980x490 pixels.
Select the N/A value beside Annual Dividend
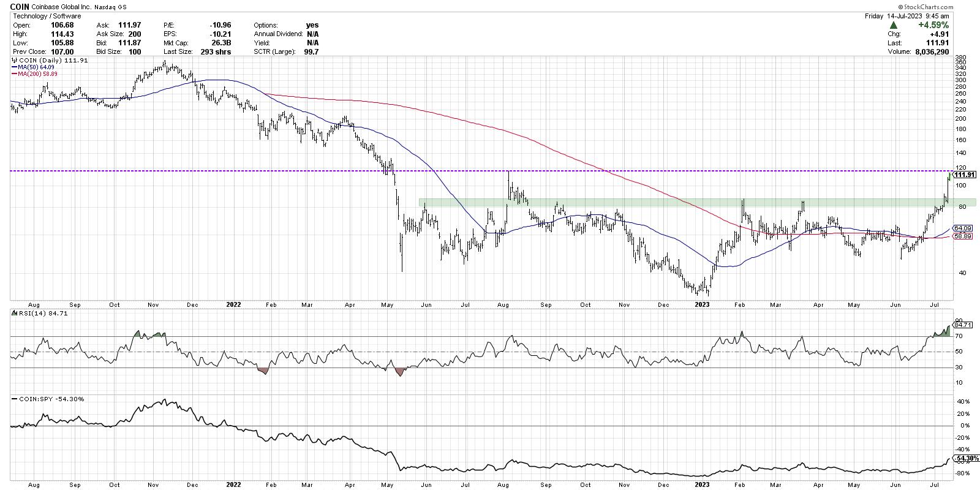312,34
